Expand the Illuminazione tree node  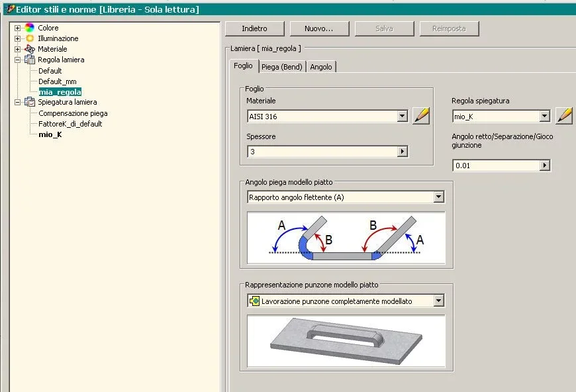17,38
